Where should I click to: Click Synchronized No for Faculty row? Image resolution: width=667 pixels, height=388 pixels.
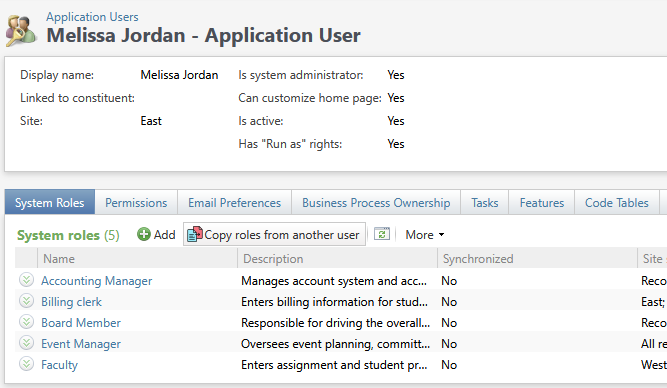click(449, 365)
